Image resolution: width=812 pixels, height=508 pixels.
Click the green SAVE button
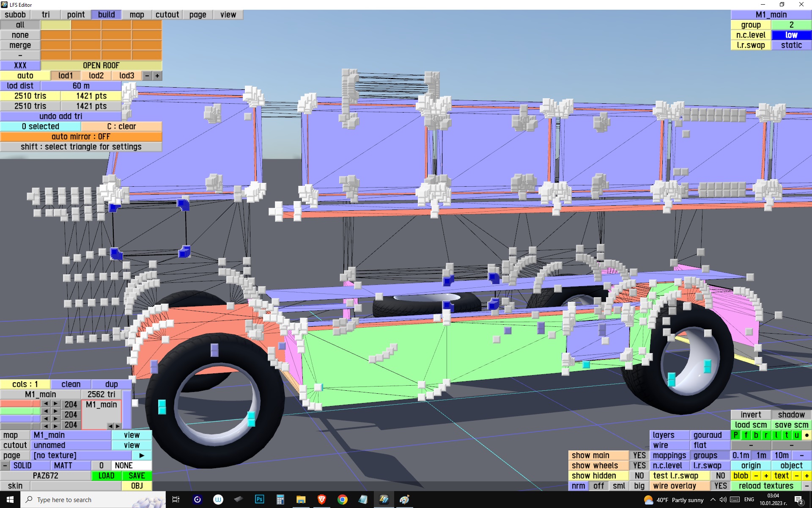tap(137, 476)
